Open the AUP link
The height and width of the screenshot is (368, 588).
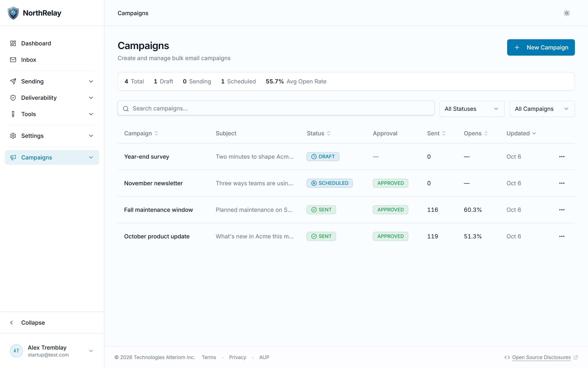(264, 357)
